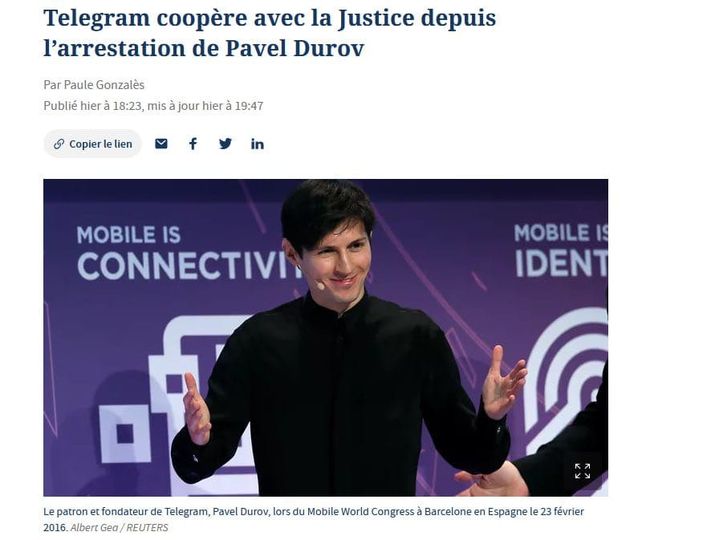The height and width of the screenshot is (540, 707).
Task: Click the mis à jour hier à 19:47 text
Action: [x=205, y=106]
